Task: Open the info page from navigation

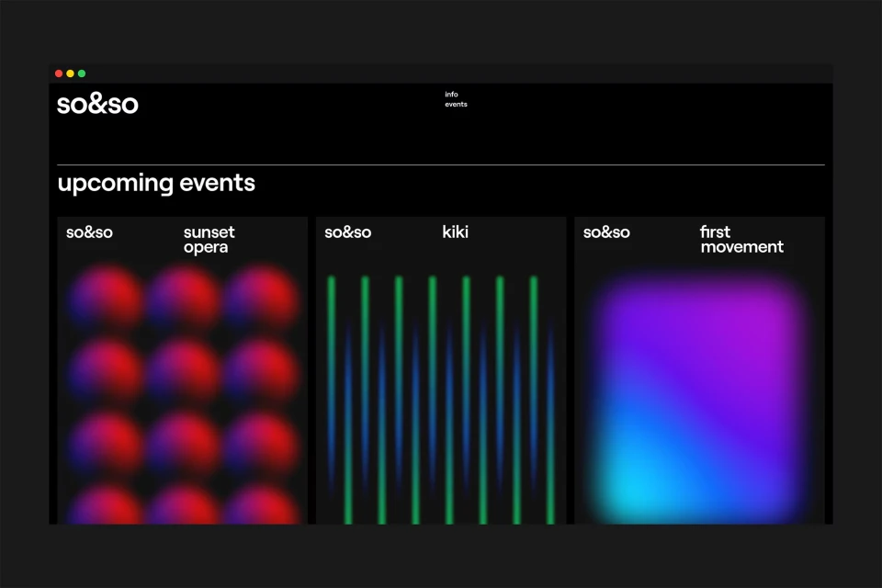Action: [x=451, y=95]
